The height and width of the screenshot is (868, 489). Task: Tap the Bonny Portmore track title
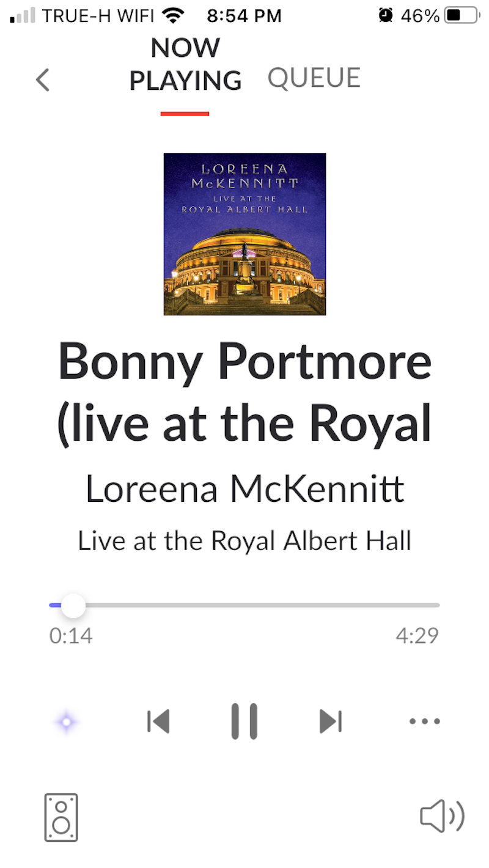coord(244,391)
